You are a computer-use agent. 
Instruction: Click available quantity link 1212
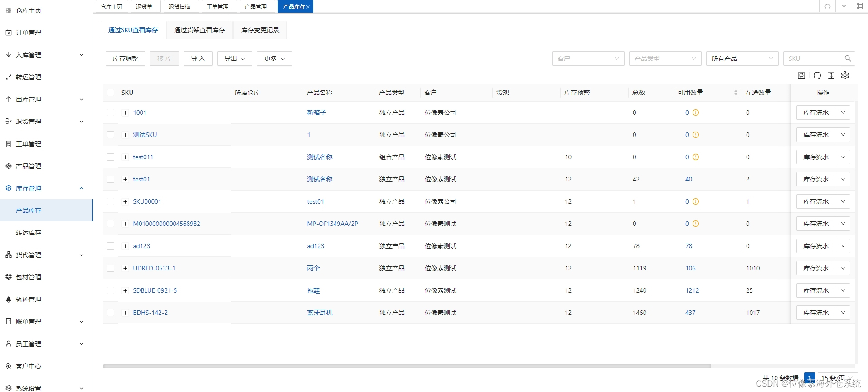click(x=692, y=290)
